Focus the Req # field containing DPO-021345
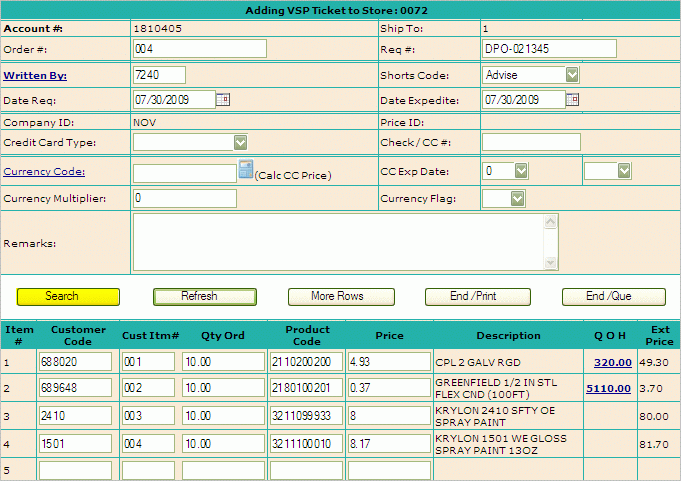681x481 pixels. click(x=548, y=49)
